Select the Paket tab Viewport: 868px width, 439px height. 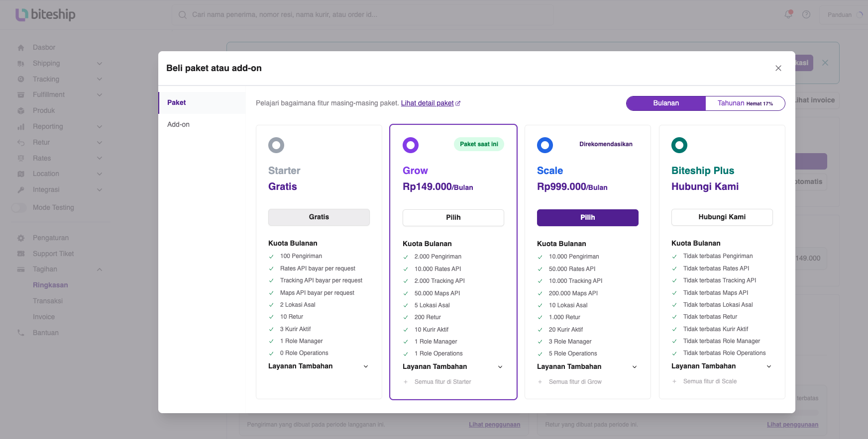[202, 103]
